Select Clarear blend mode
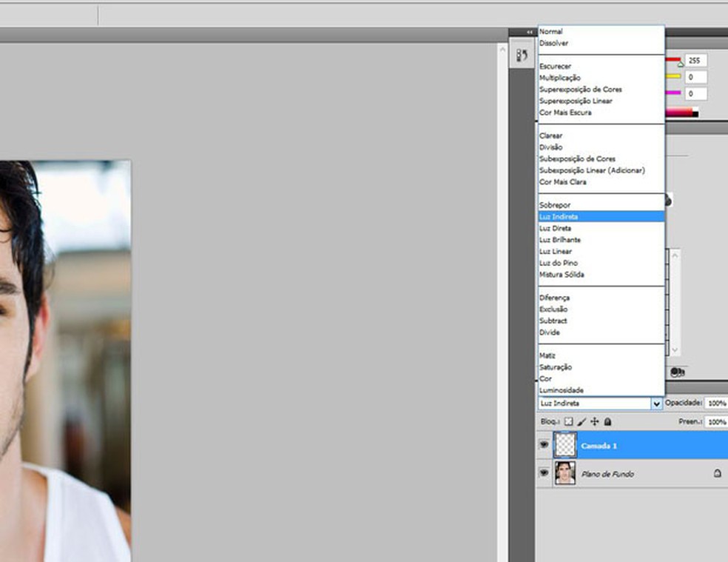 point(601,136)
